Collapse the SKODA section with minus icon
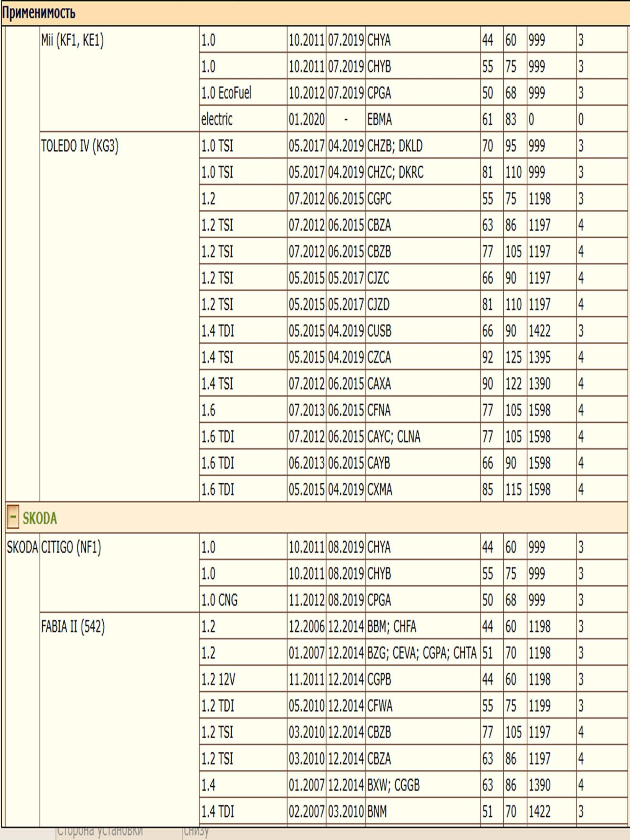 point(12,517)
